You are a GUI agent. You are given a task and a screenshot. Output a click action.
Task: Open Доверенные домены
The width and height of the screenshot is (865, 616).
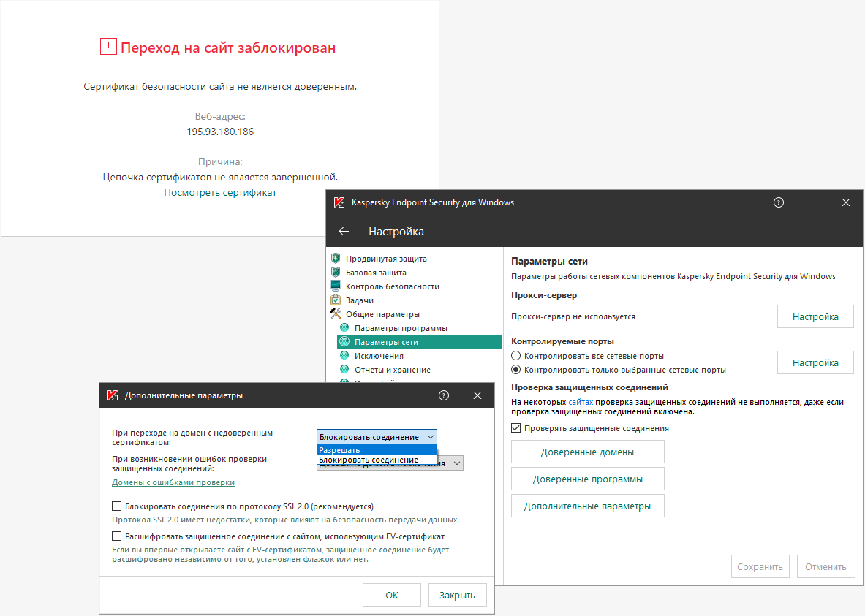588,452
